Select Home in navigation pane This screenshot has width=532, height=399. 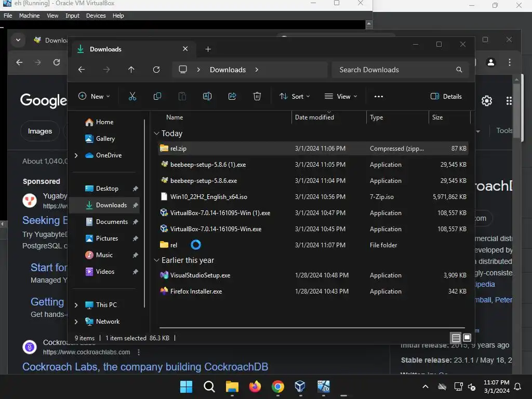(104, 122)
